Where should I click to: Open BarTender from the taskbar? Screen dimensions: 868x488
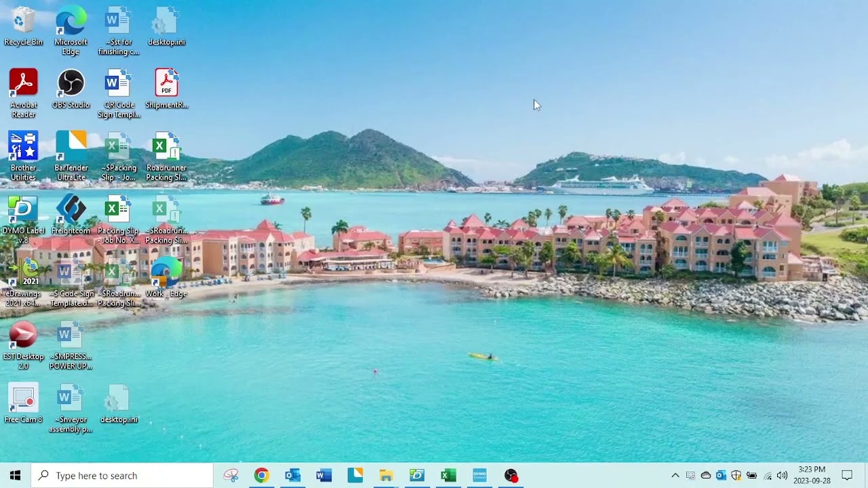(x=355, y=476)
